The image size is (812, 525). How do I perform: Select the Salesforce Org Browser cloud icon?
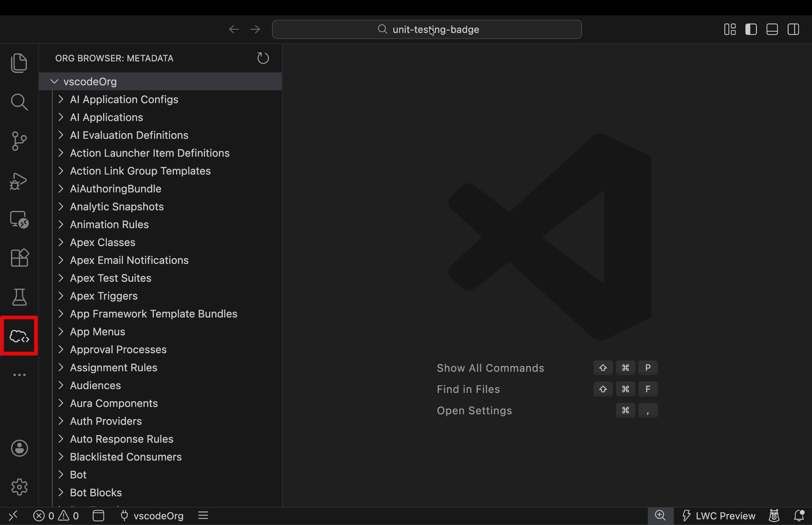19,336
